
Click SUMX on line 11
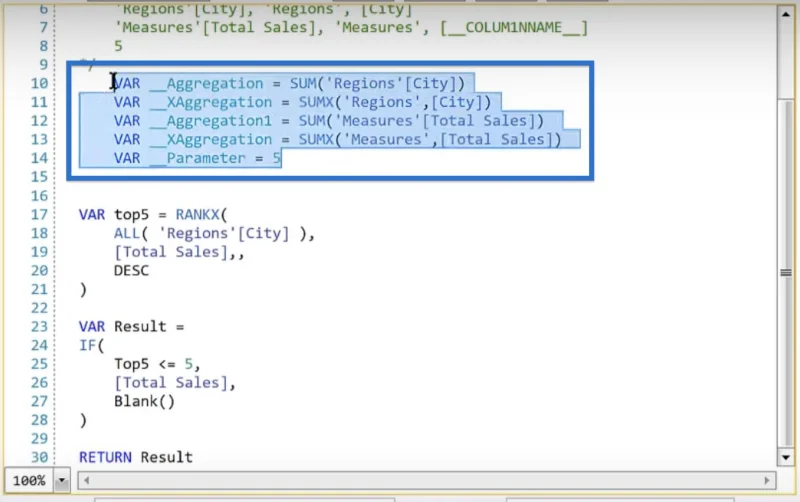(316, 102)
